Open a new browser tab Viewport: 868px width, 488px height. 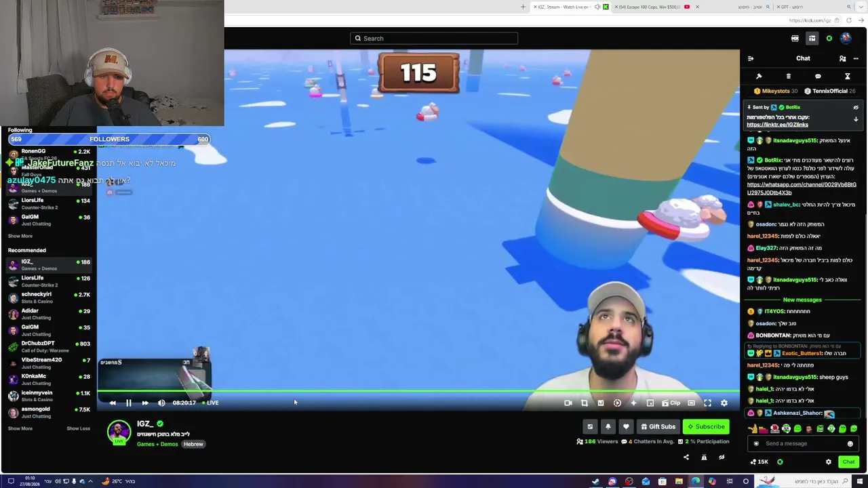(x=523, y=7)
